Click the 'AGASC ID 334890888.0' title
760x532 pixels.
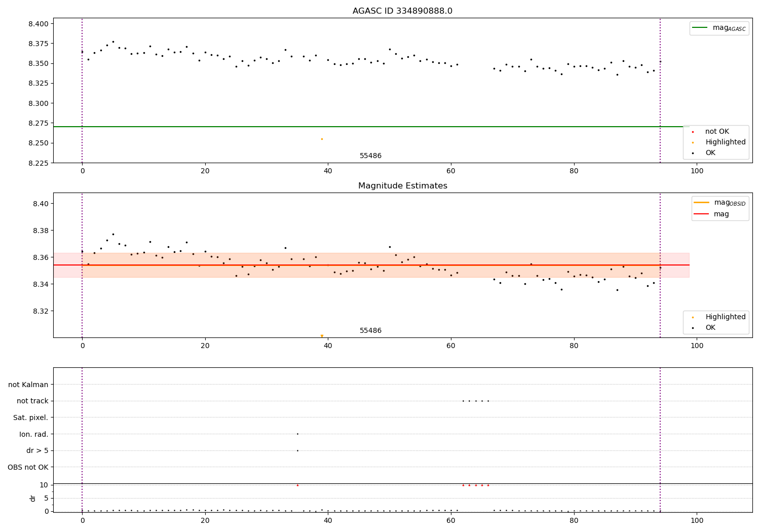point(402,11)
